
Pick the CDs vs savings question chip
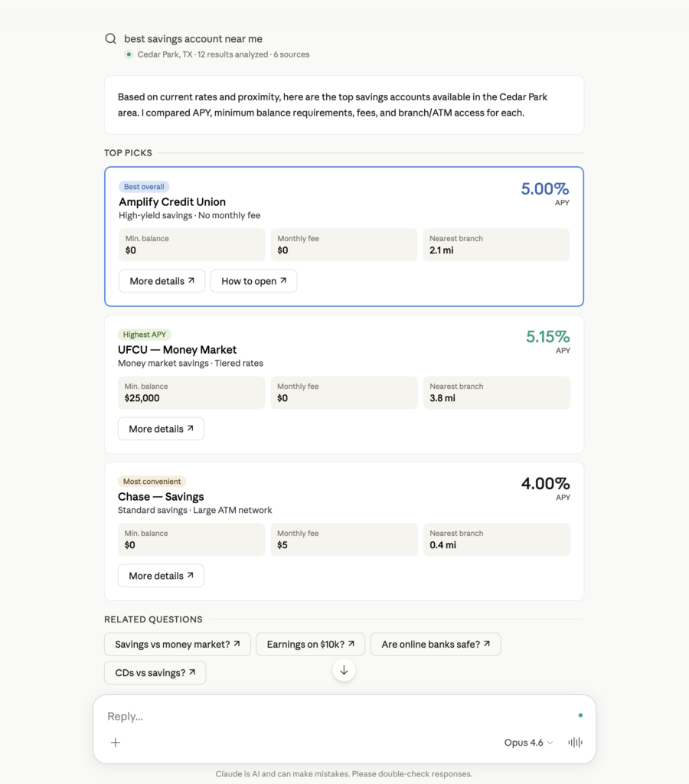pos(155,673)
